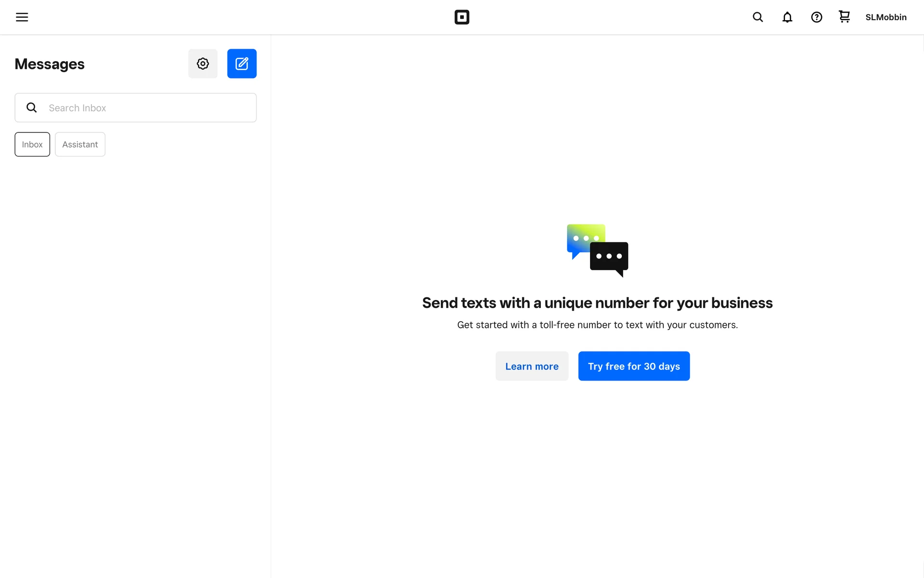The height and width of the screenshot is (578, 924).
Task: Focus the Search Inbox field
Action: [x=149, y=108]
